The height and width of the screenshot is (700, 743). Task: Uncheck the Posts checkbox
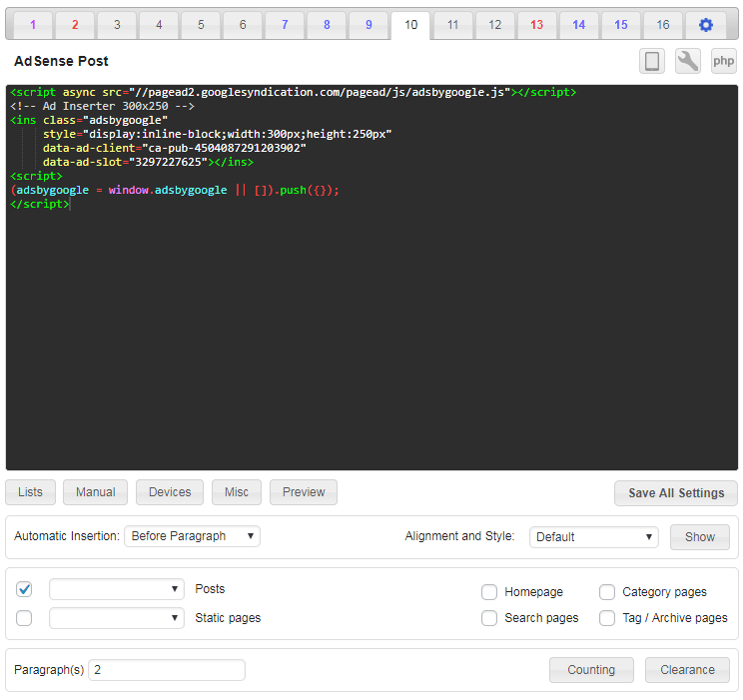[24, 589]
